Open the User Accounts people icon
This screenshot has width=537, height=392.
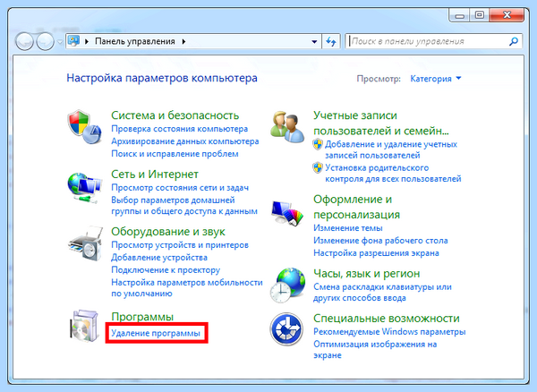[287, 127]
